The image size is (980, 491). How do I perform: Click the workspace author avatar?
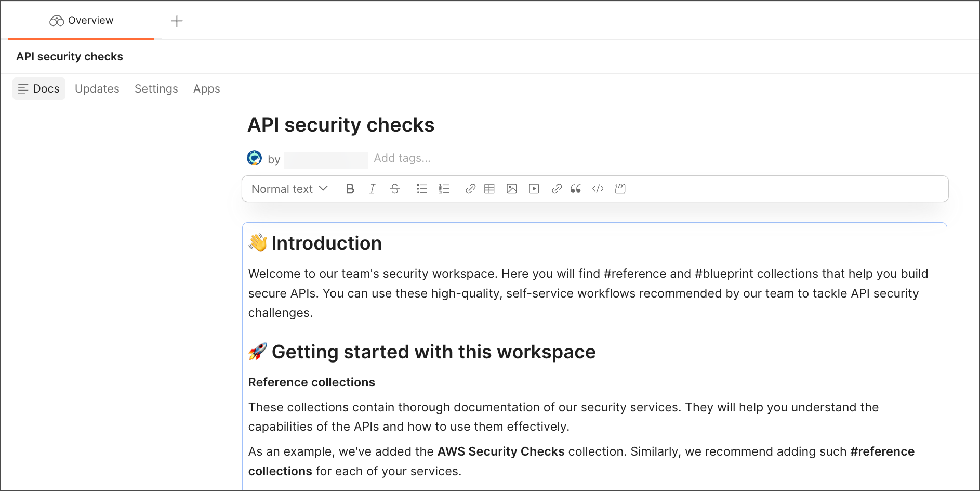click(x=254, y=158)
